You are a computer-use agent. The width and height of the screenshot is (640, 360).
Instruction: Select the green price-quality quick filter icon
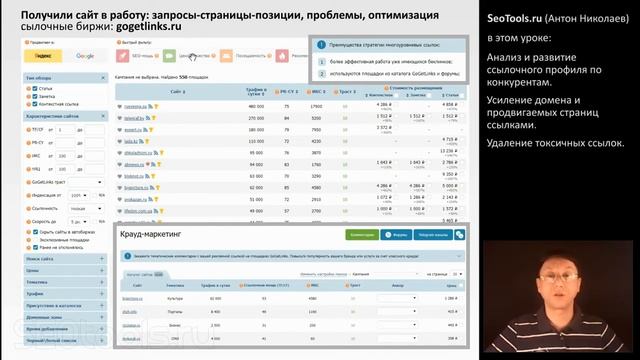[x=169, y=56]
